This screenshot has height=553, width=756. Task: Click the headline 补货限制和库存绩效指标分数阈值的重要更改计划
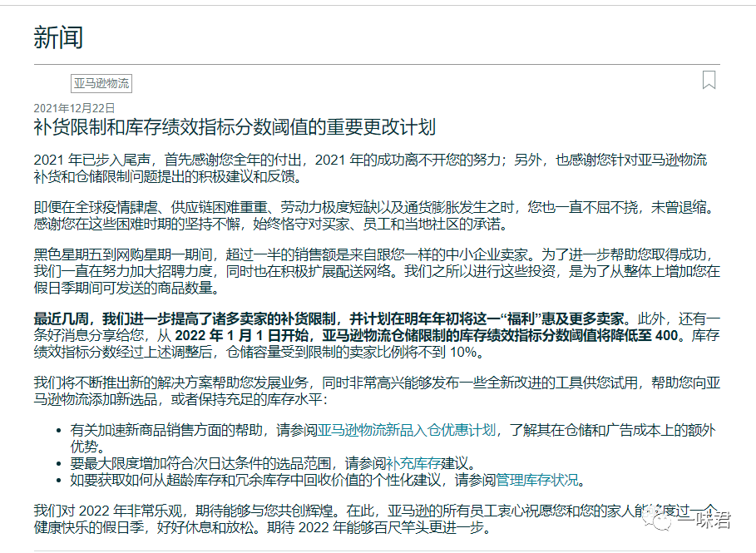235,127
